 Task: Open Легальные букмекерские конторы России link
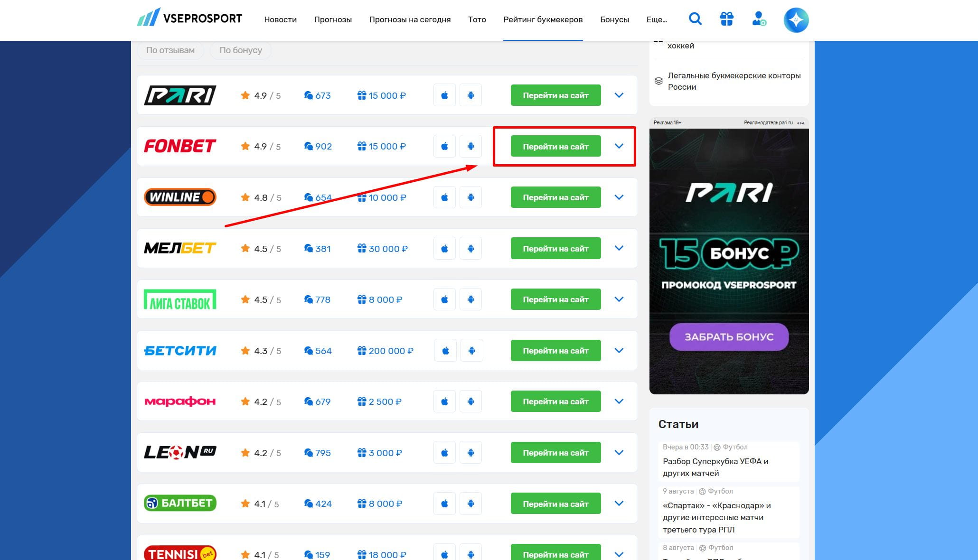tap(734, 81)
